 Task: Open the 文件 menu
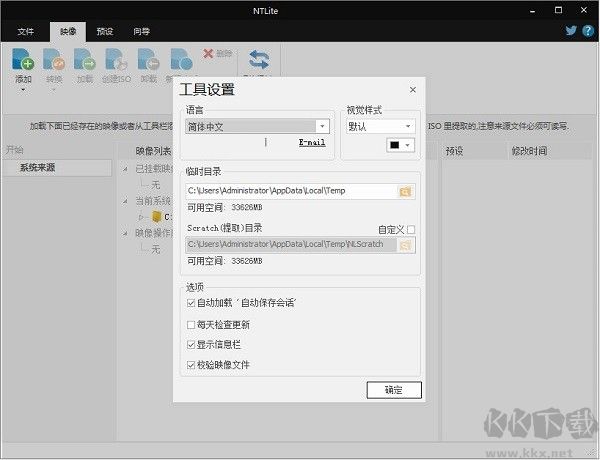26,31
